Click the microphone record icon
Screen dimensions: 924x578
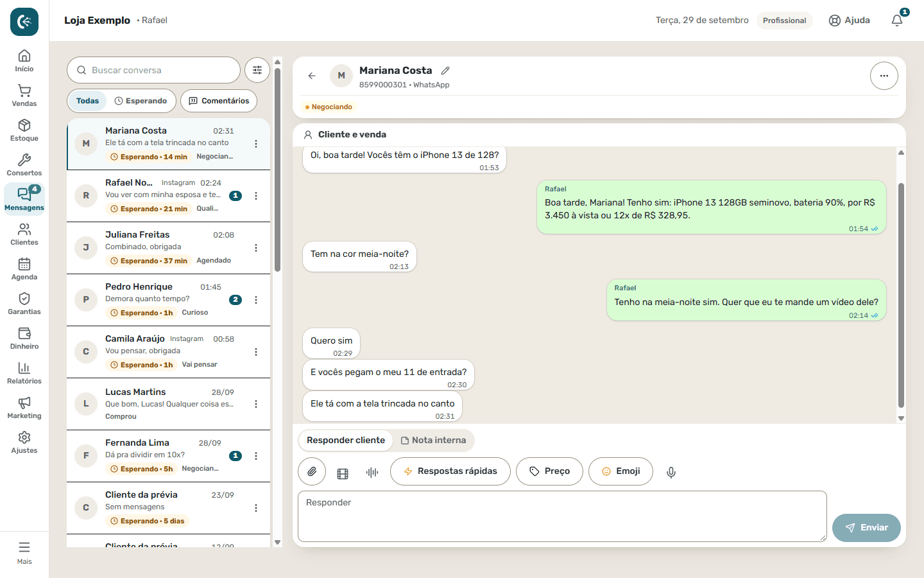(x=671, y=472)
